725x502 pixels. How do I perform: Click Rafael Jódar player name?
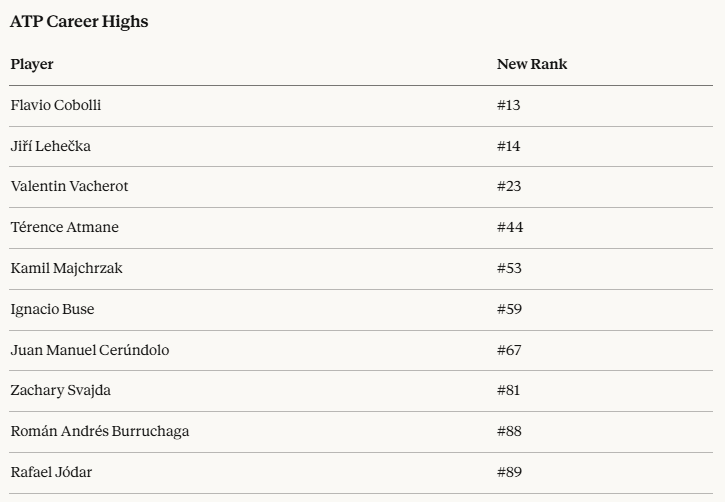(x=51, y=472)
